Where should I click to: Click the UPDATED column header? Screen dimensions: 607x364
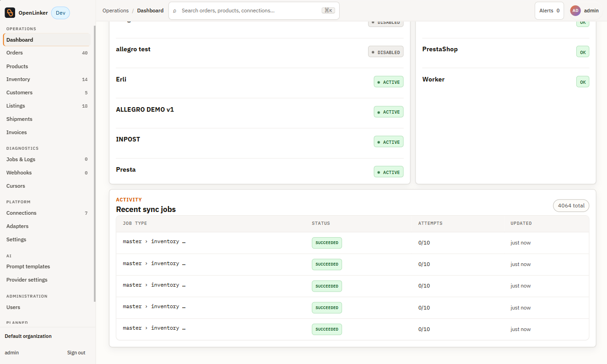point(521,223)
